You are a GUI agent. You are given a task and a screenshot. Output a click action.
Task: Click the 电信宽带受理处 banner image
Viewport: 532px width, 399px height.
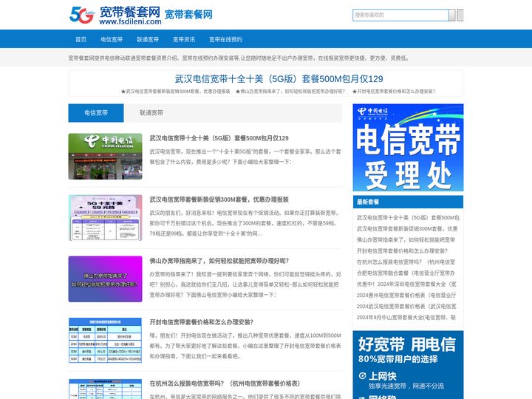(408, 148)
